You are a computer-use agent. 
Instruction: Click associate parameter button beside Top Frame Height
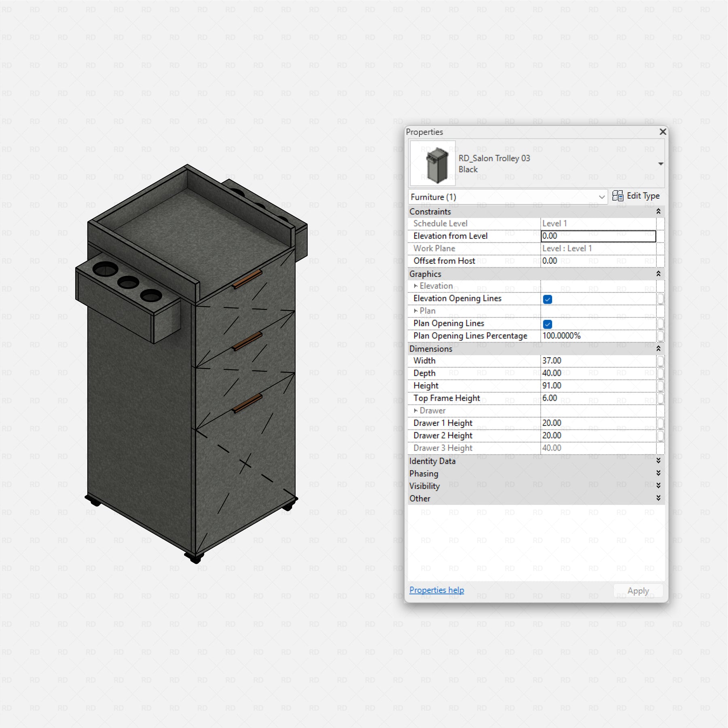660,398
